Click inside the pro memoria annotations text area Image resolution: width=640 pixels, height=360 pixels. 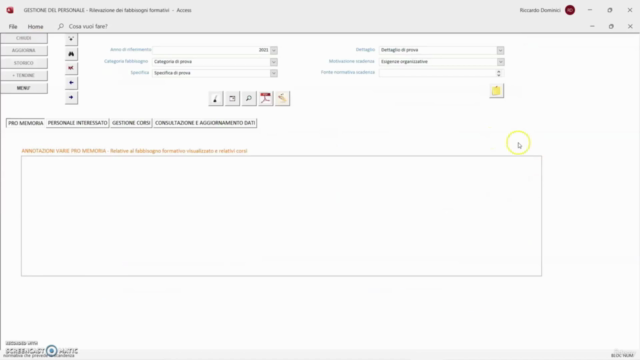pyautogui.click(x=282, y=216)
